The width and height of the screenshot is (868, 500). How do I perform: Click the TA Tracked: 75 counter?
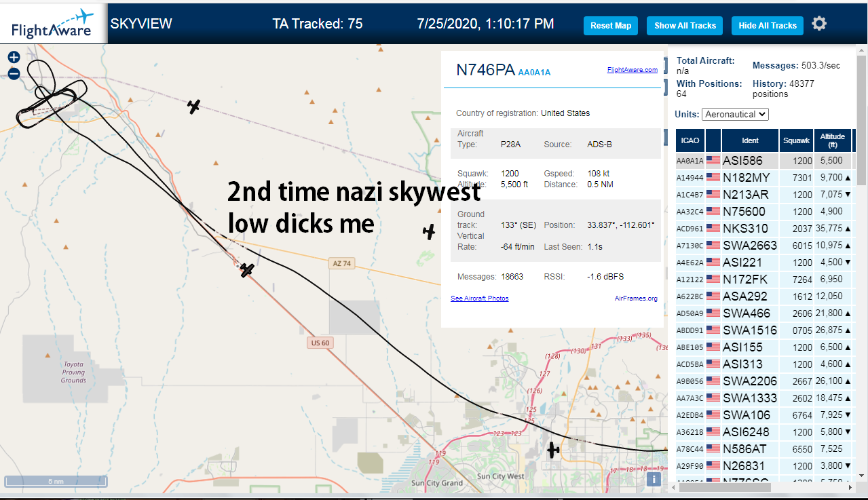point(318,24)
